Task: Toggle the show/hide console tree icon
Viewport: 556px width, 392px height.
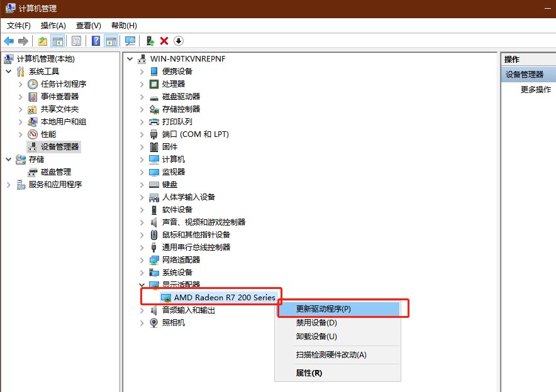Action: click(x=57, y=41)
